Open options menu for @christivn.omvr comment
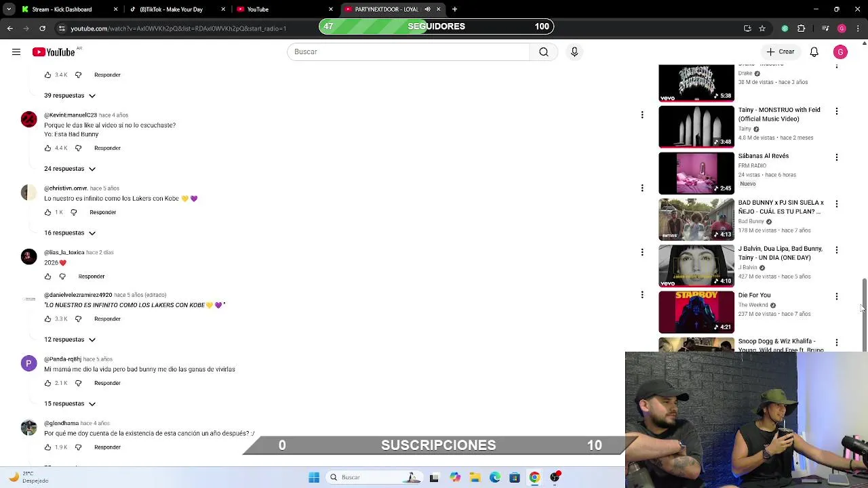This screenshot has width=868, height=488. pos(642,188)
